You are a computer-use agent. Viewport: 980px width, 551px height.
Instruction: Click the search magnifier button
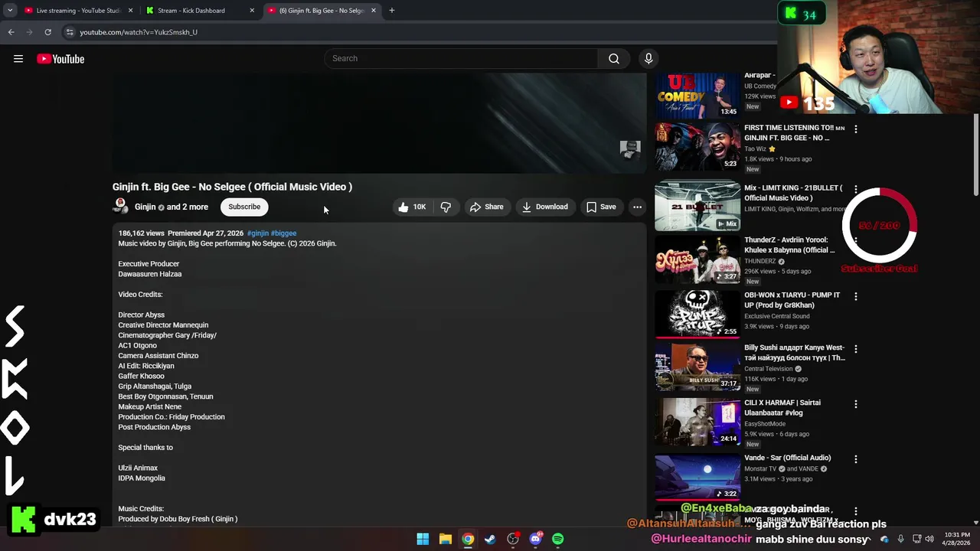(614, 59)
